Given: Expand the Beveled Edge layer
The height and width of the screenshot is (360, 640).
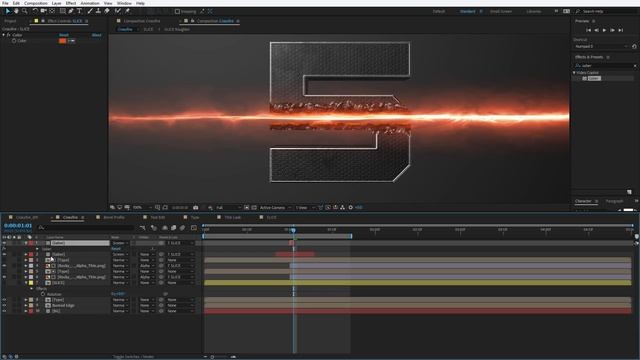Looking at the screenshot, I should (x=26, y=306).
